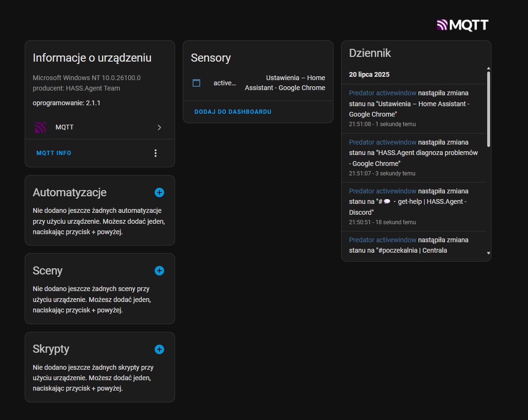The width and height of the screenshot is (528, 420).
Task: Open Predator activewindow link at 21:50:51
Action: 382,191
